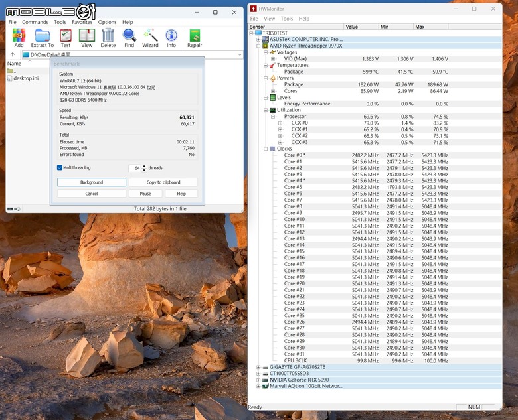The image size is (518, 420).
Task: Expand the CCX #0 utilization entry
Action: pyautogui.click(x=280, y=123)
